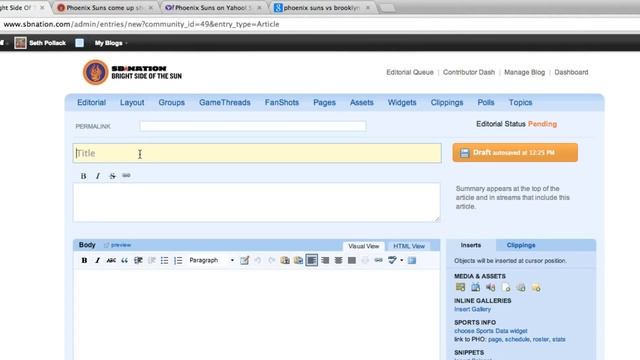The width and height of the screenshot is (640, 360).
Task: Insert a document from Media & Assets
Action: click(x=506, y=287)
